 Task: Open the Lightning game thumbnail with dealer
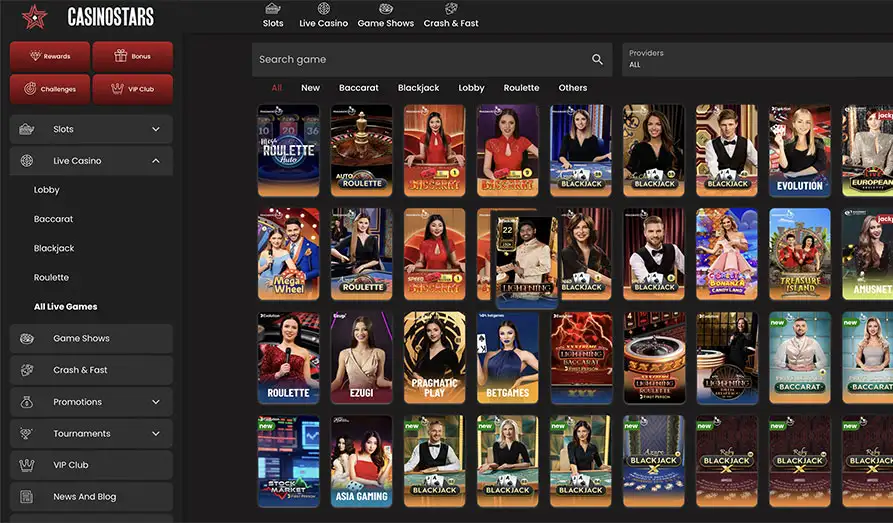click(x=527, y=260)
